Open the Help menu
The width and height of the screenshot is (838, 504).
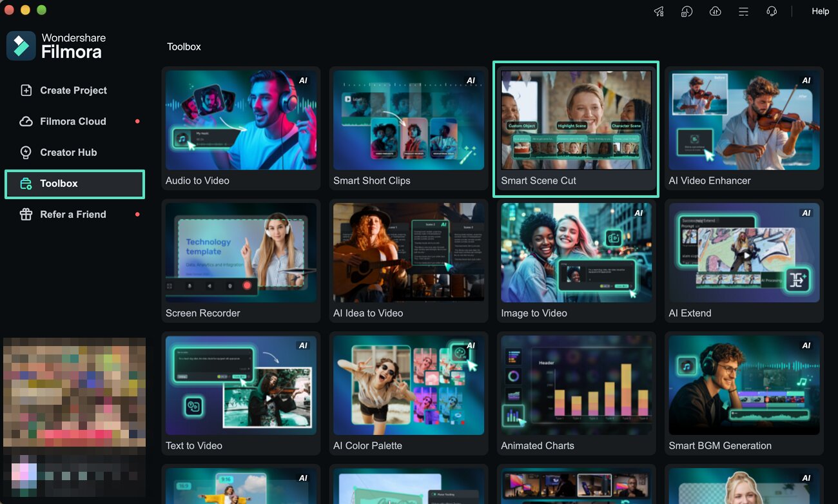[821, 11]
